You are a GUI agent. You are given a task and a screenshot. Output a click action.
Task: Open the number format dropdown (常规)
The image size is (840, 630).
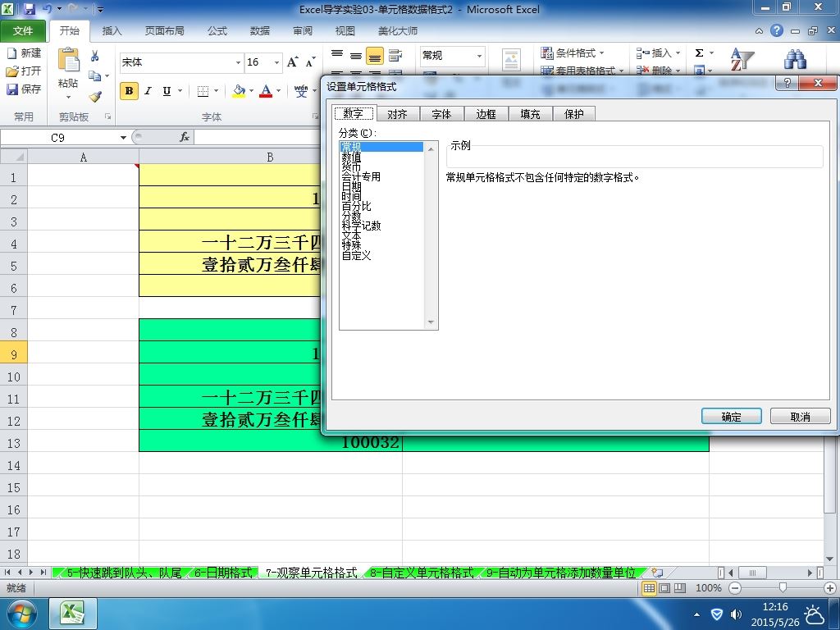479,56
